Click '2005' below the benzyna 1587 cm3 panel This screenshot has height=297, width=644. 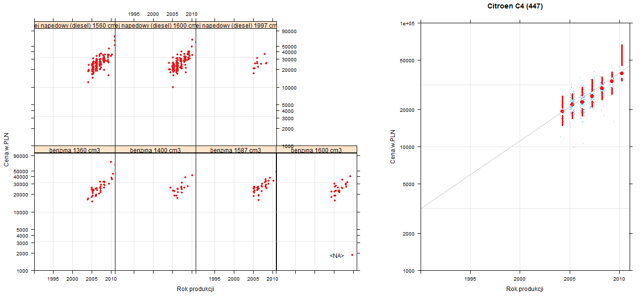[253, 279]
